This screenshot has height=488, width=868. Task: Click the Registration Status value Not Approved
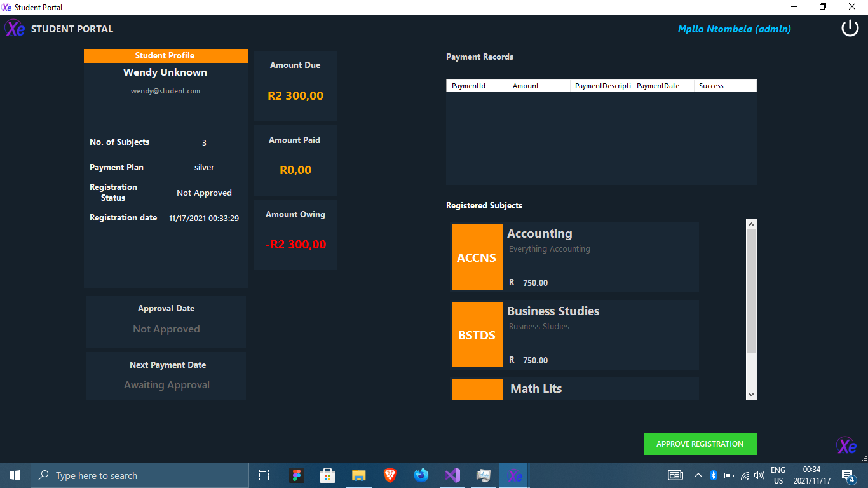coord(204,193)
